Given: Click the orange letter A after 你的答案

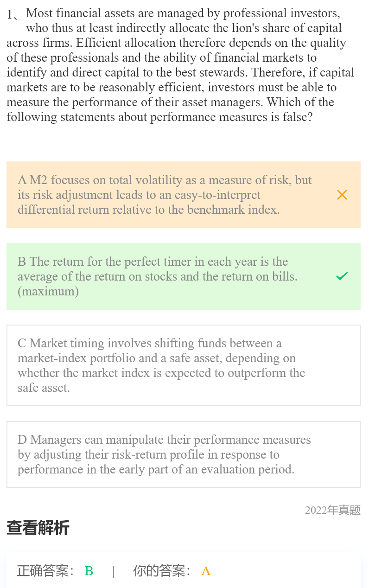Looking at the screenshot, I should point(206,571).
